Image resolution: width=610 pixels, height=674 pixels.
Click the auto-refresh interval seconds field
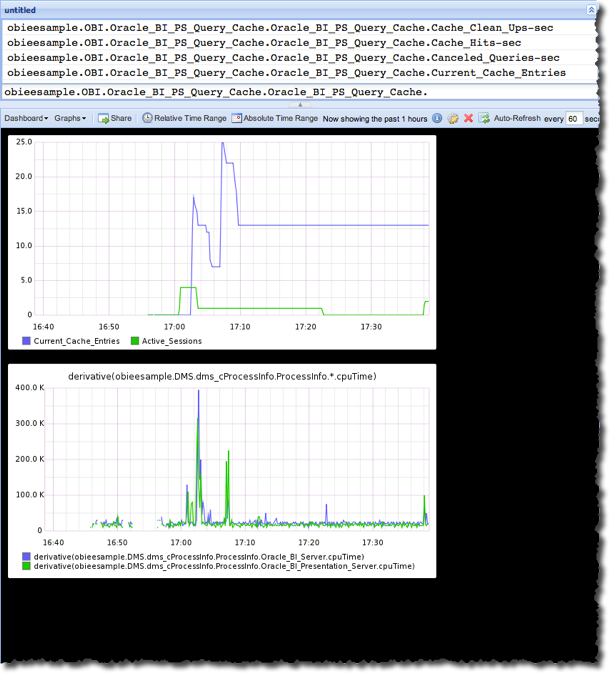[573, 118]
